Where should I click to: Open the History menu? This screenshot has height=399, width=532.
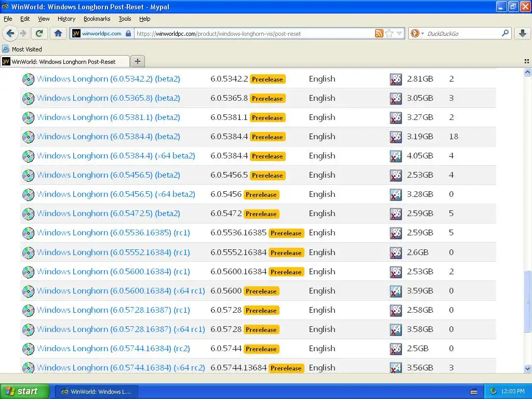point(66,19)
